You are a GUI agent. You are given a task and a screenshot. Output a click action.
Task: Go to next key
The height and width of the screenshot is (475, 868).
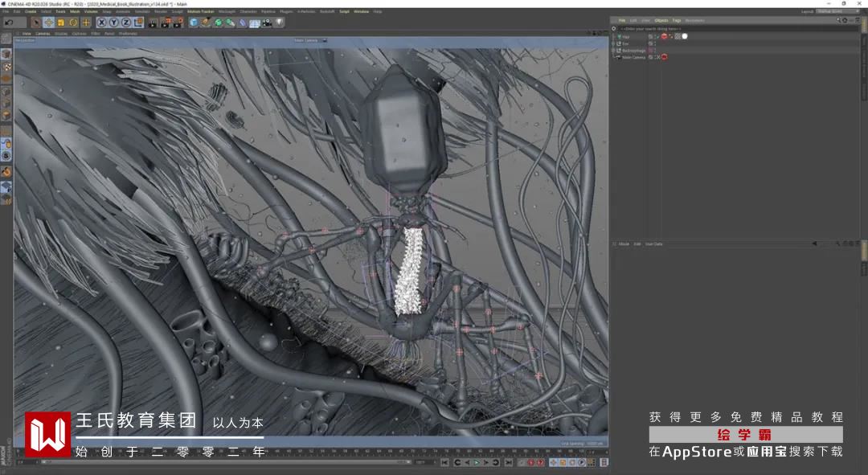pos(496,462)
